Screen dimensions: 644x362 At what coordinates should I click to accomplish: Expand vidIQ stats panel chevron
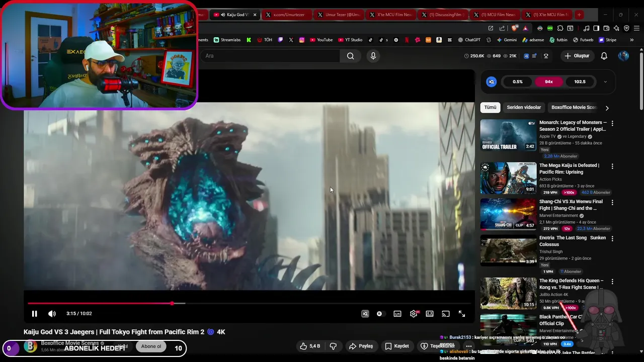tap(605, 81)
